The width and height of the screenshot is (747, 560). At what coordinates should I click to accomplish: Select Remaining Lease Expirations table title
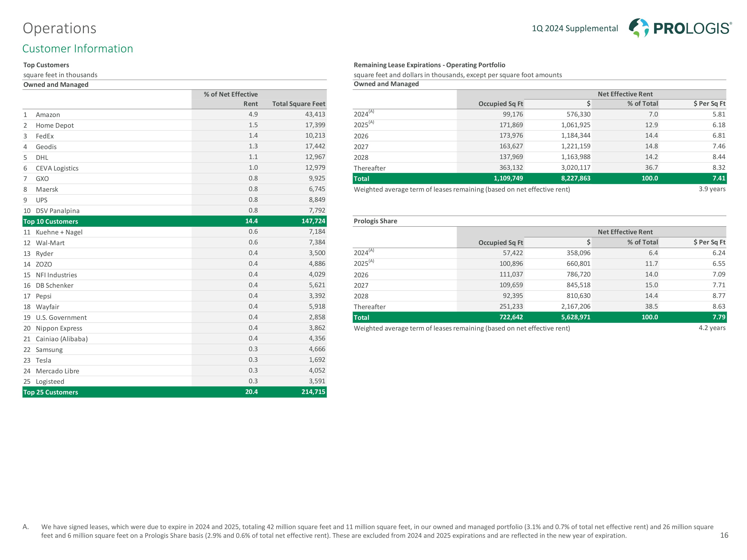[x=429, y=65]
